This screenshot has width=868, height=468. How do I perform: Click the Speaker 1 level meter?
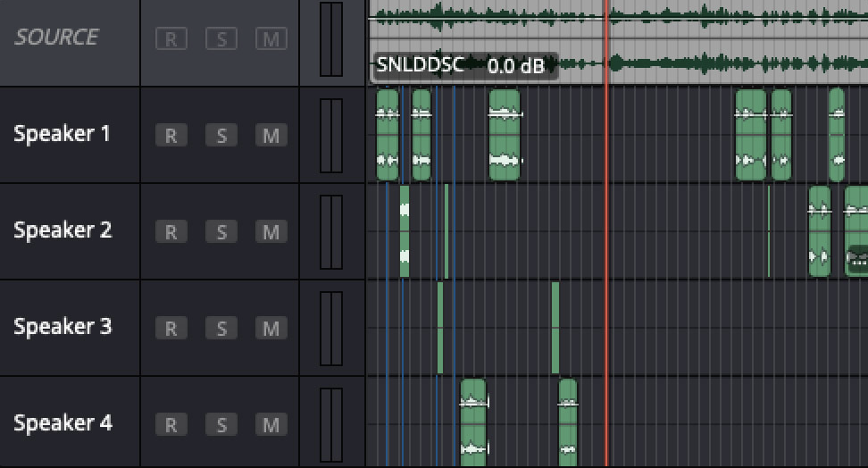click(331, 136)
